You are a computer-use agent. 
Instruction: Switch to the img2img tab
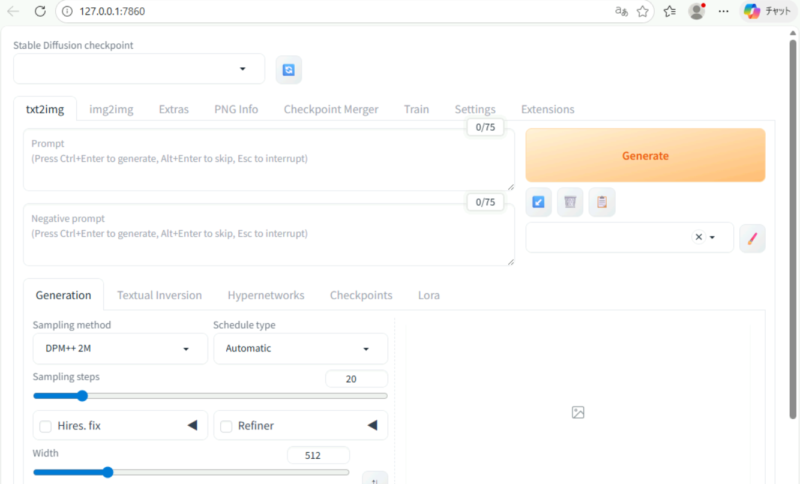111,109
